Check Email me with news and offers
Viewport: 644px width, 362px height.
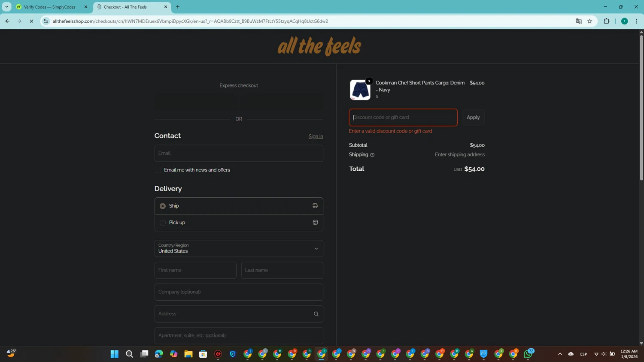pyautogui.click(x=158, y=170)
